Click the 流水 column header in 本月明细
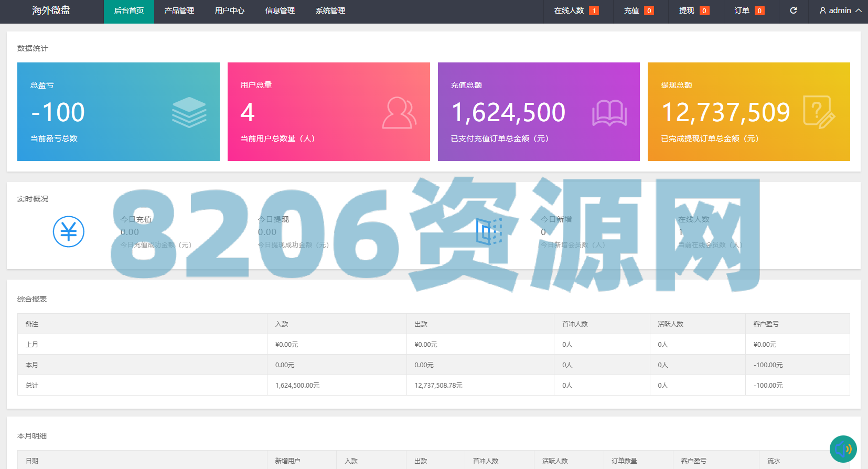 tap(774, 461)
